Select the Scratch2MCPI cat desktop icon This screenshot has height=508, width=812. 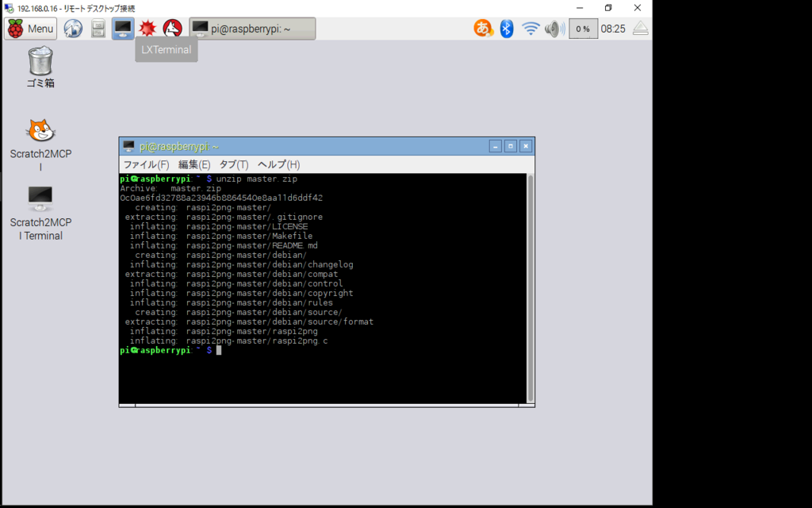tap(40, 145)
